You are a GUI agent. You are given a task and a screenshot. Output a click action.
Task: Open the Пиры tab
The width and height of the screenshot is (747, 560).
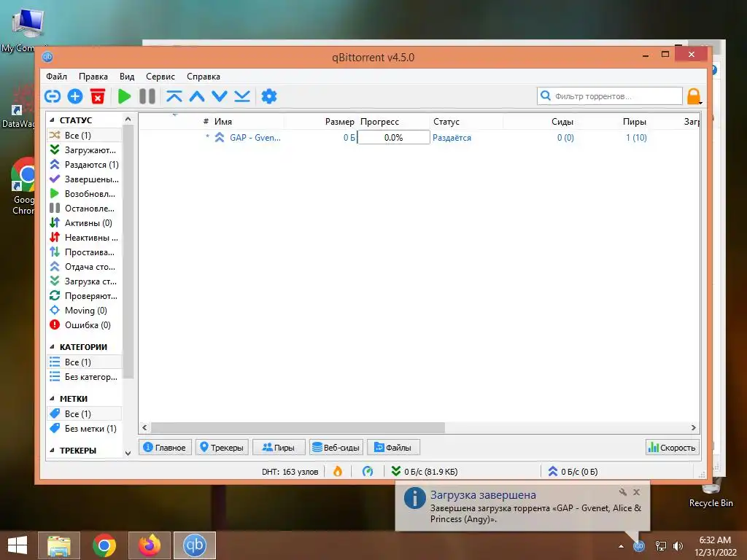pos(279,448)
